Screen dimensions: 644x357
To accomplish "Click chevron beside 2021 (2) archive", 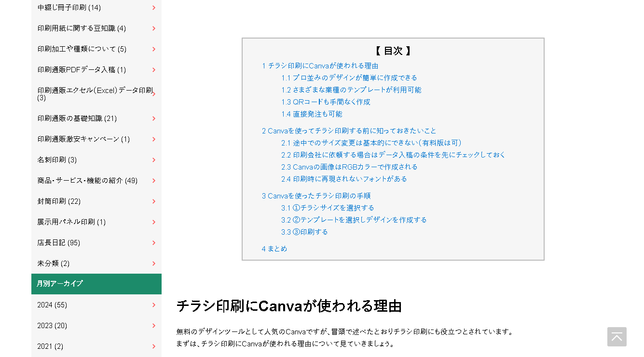I will (154, 346).
